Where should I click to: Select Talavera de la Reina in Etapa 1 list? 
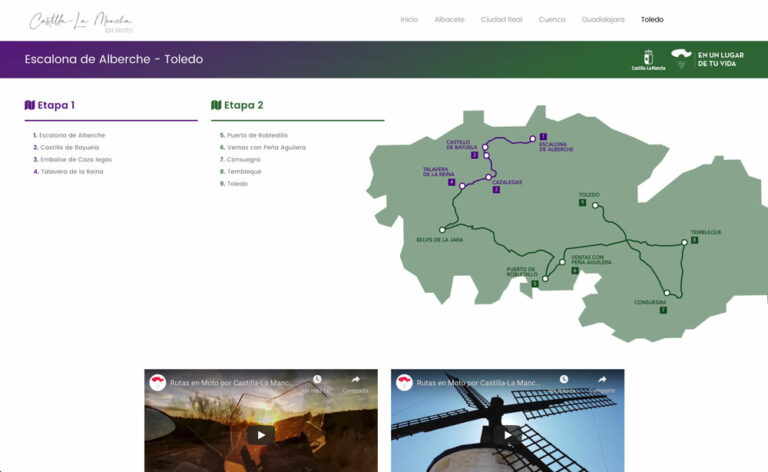pyautogui.click(x=71, y=172)
